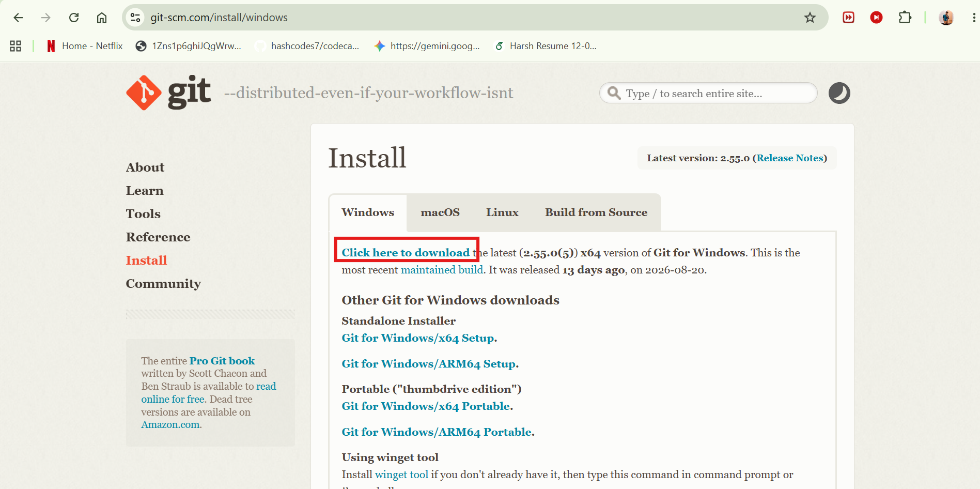Focus the site search input field
Viewport: 980px width, 489px height.
click(708, 93)
